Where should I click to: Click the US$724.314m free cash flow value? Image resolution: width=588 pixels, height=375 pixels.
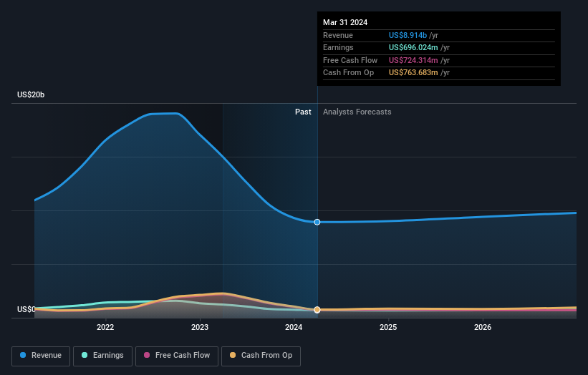pyautogui.click(x=413, y=60)
